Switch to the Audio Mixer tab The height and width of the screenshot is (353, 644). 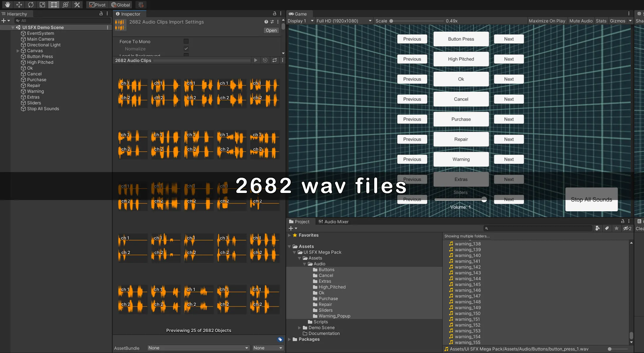(x=334, y=222)
